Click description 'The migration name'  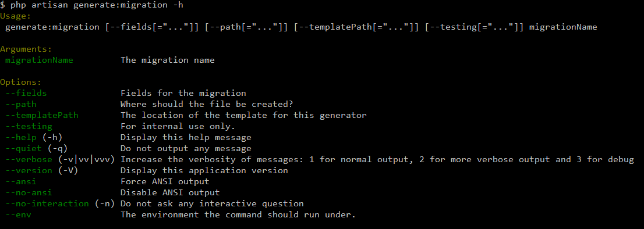(x=168, y=60)
